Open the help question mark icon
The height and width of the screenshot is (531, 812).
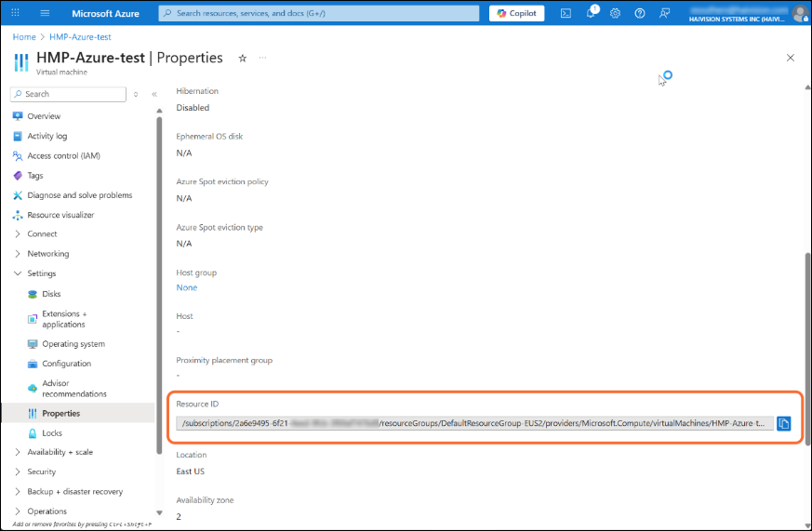[x=640, y=13]
